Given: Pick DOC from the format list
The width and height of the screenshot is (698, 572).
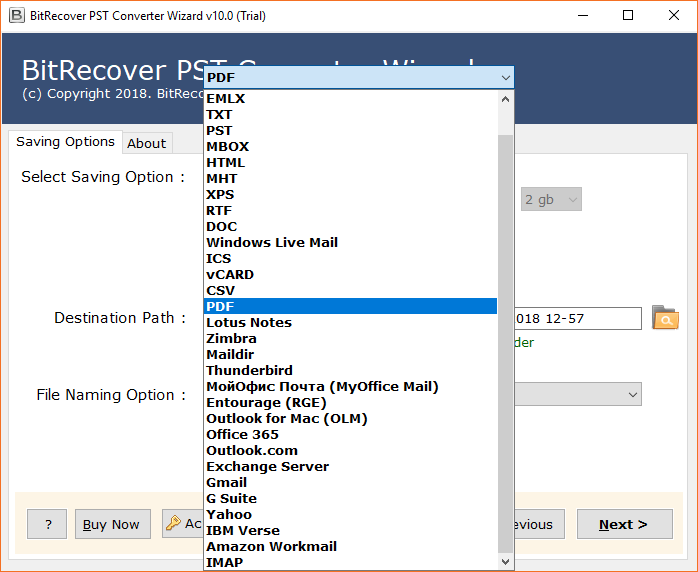Looking at the screenshot, I should pos(350,227).
